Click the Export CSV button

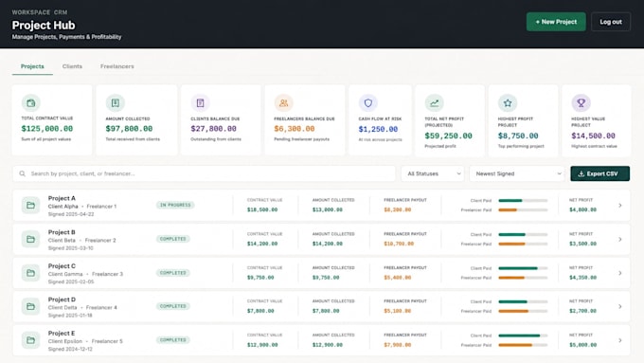click(600, 173)
